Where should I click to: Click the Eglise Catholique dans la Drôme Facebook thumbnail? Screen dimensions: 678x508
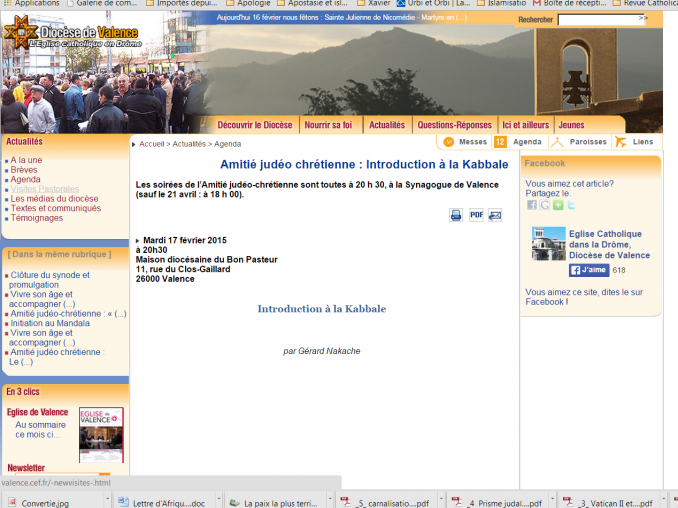pyautogui.click(x=548, y=244)
